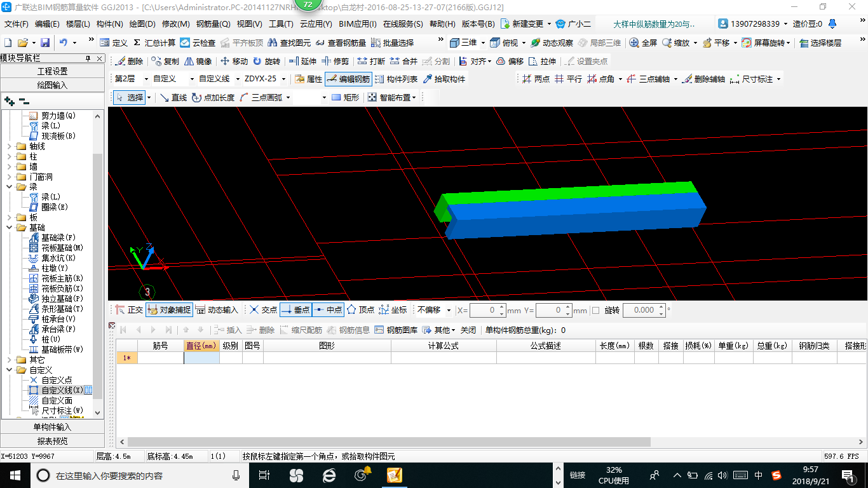Select the 直线 line drawing tool

173,98
